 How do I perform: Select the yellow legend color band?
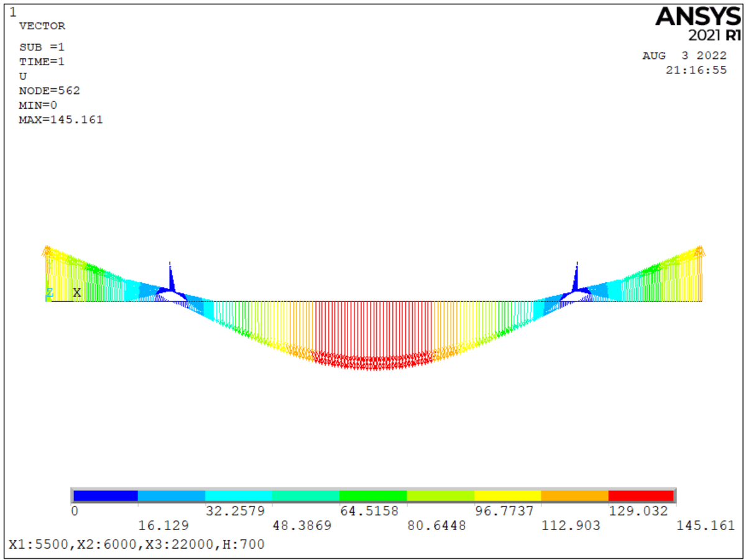pos(507,495)
